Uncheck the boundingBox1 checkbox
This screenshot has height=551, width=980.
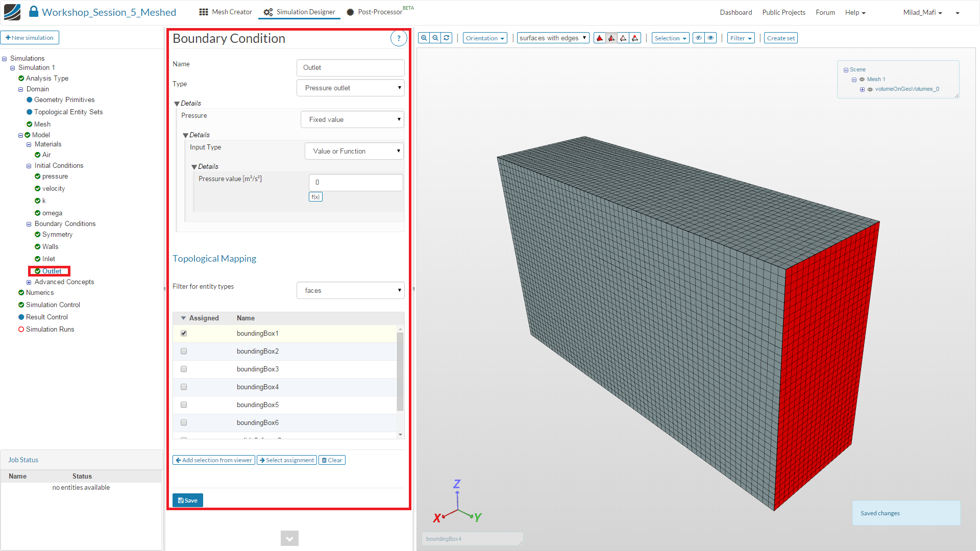[x=184, y=333]
